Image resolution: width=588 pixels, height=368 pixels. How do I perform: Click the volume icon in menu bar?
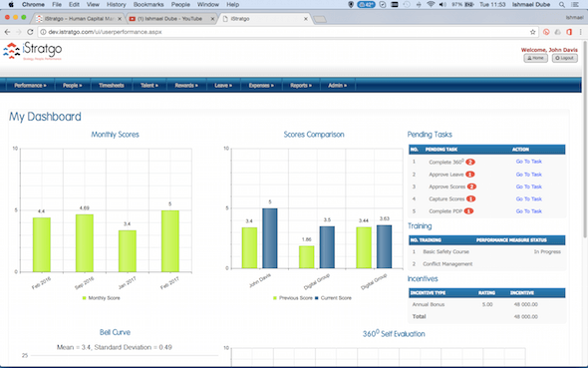[x=442, y=5]
